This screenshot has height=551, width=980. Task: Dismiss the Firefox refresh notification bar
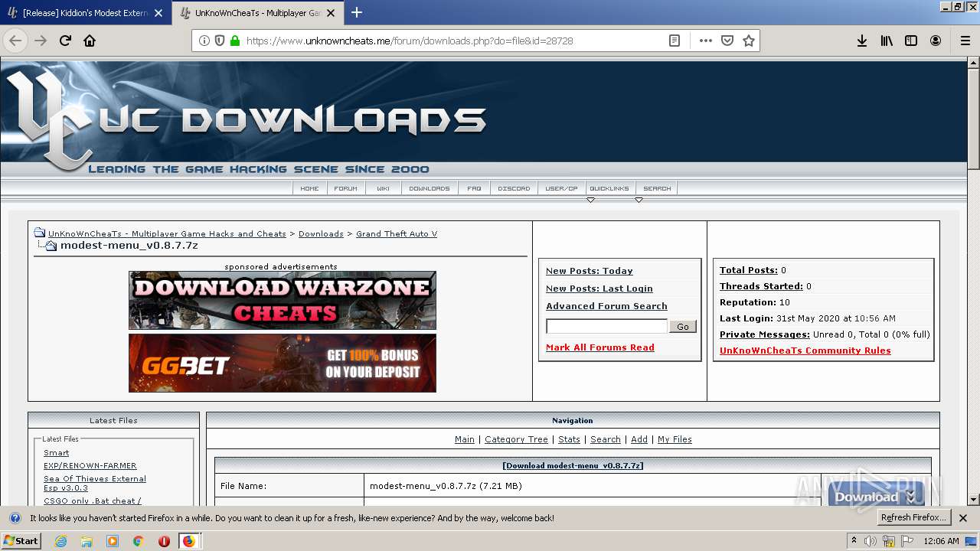pos(963,518)
